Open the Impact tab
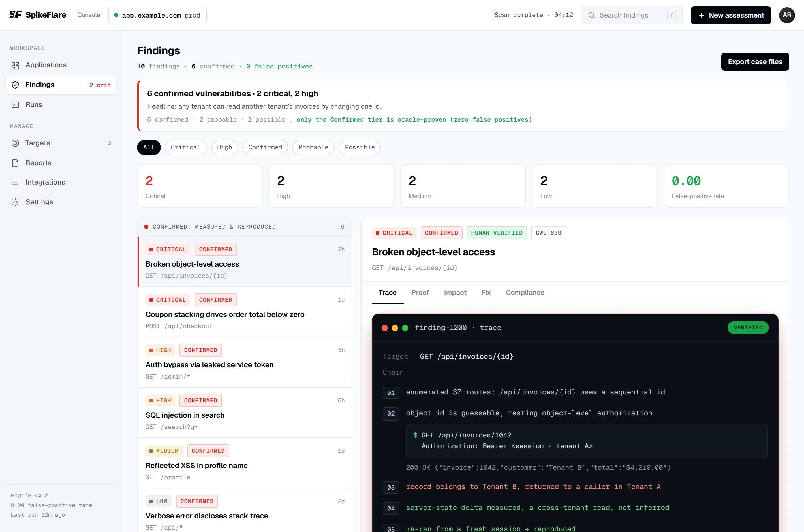 (455, 293)
